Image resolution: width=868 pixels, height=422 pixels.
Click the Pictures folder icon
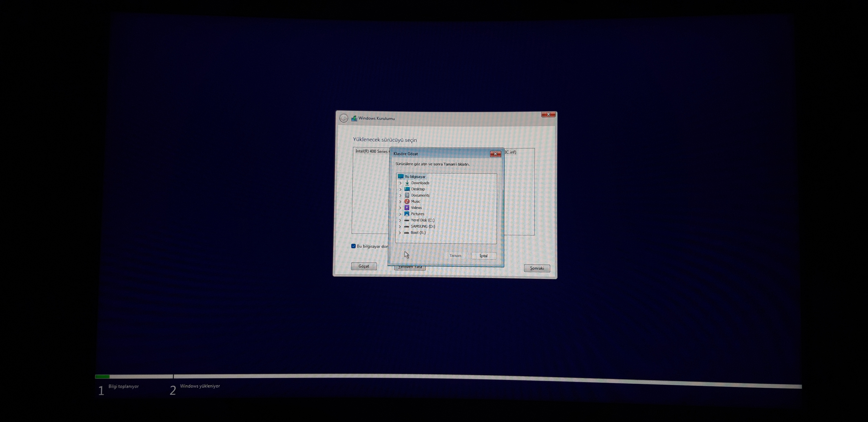[x=407, y=214]
